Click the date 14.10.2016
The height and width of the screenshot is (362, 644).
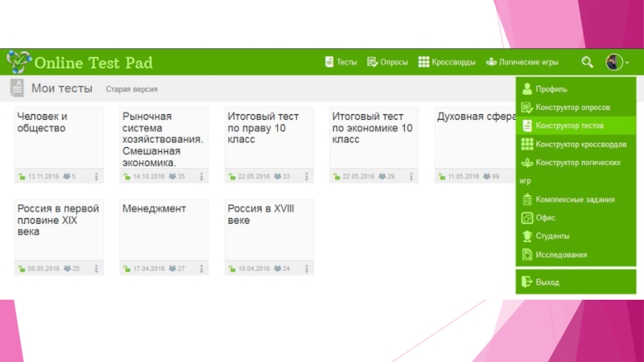[x=149, y=176]
